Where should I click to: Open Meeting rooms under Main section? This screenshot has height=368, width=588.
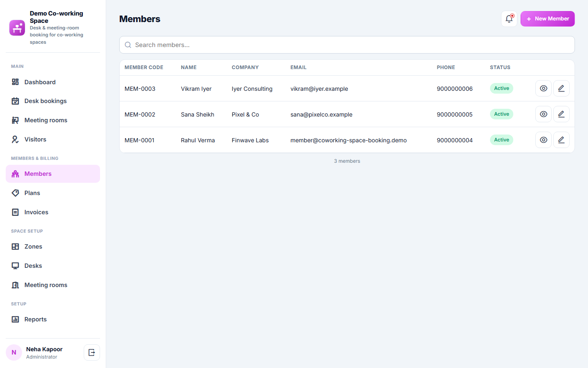[x=53, y=120]
